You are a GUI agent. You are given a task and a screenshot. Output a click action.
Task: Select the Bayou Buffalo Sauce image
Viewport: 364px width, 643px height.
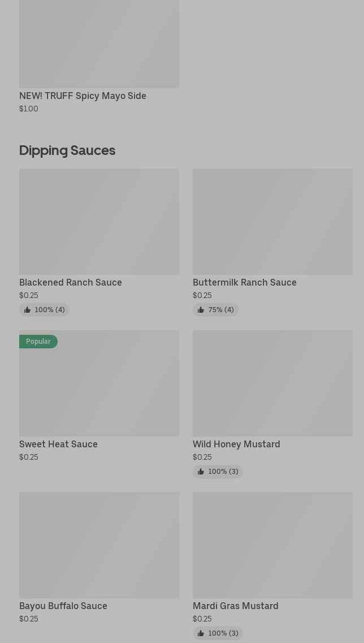[99, 545]
